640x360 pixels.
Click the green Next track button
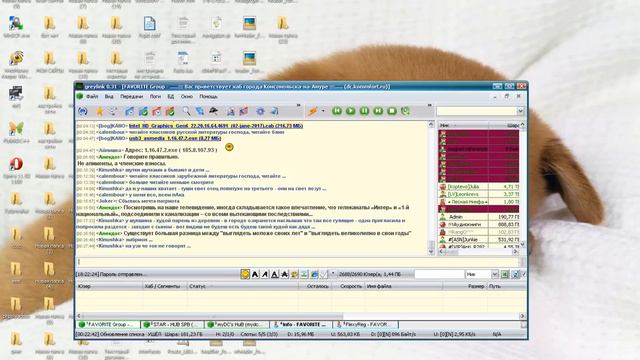coord(378,111)
